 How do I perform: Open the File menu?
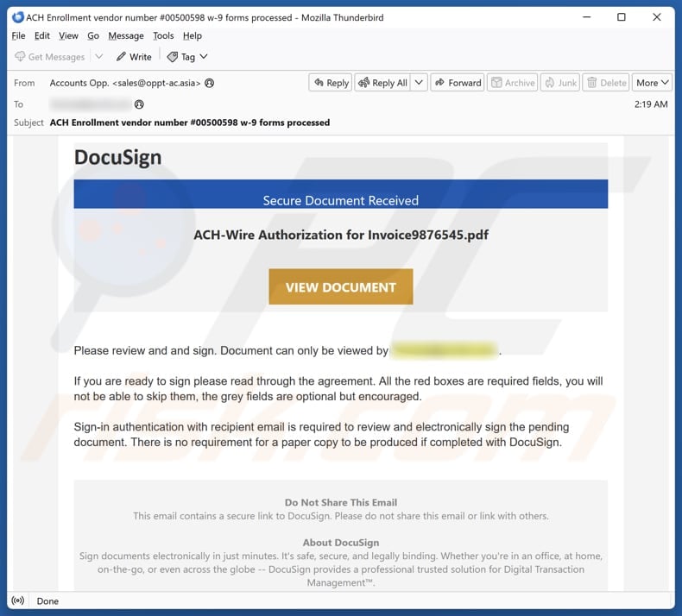tap(18, 35)
